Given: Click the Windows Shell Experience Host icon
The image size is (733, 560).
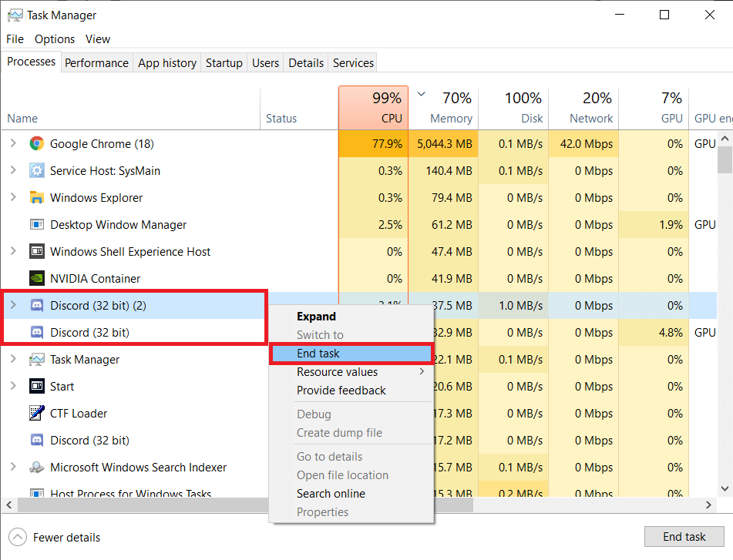Looking at the screenshot, I should tap(36, 251).
